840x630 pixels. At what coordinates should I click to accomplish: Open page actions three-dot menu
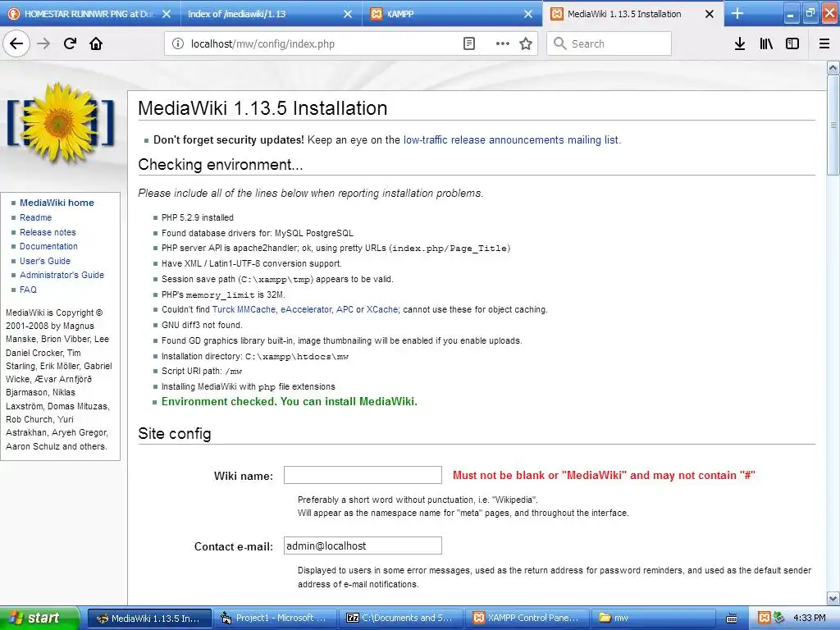click(x=503, y=43)
